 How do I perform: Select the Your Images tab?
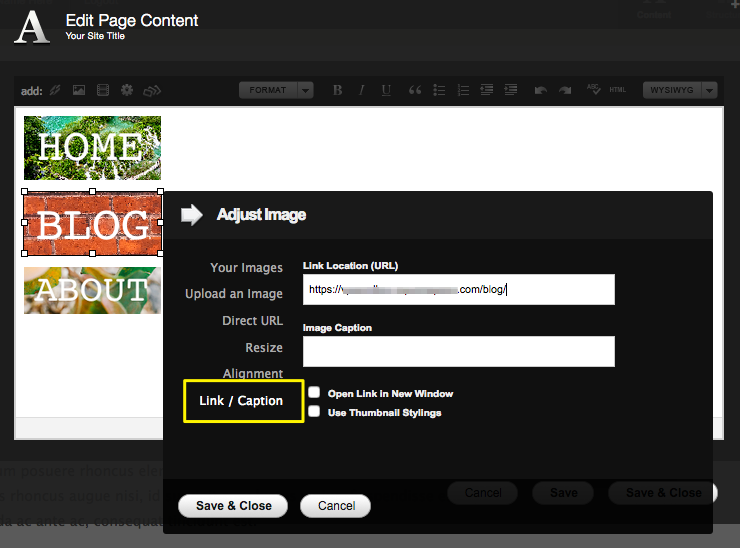[x=246, y=268]
